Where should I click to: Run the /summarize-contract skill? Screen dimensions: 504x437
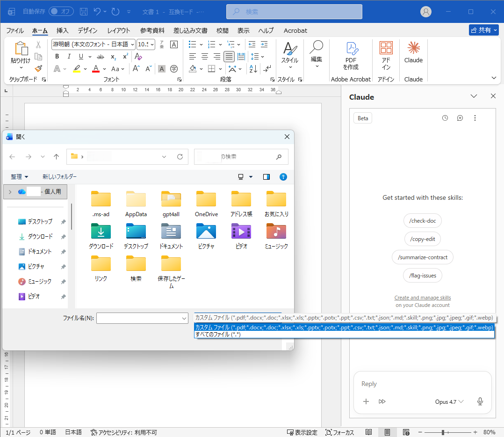tap(422, 257)
